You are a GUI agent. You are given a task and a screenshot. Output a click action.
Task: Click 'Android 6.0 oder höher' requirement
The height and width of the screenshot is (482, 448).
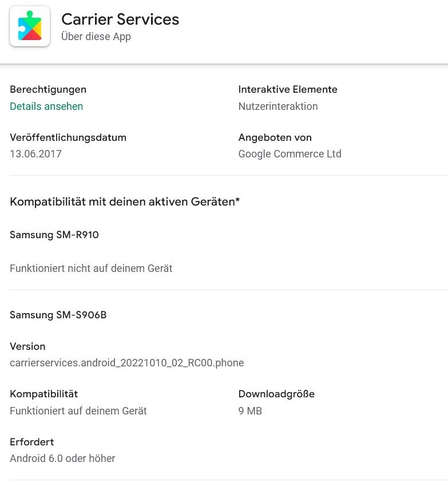pos(62,459)
